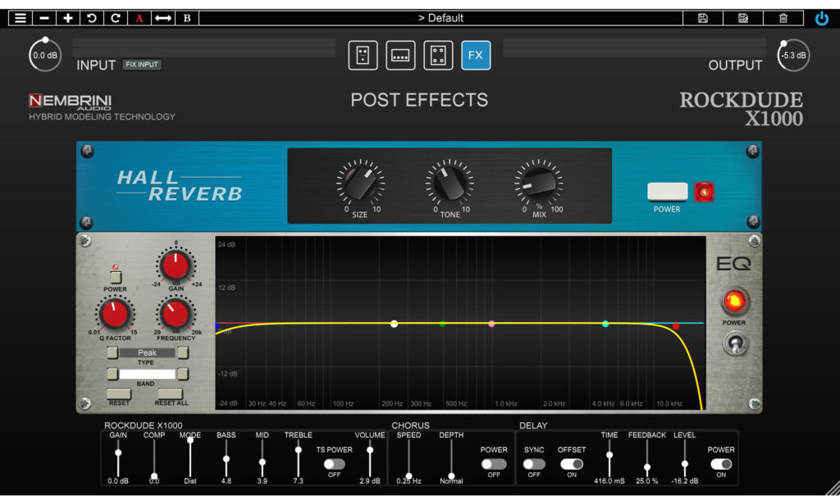840x504 pixels.
Task: Click the EQ RESET ALL button
Action: point(171,394)
